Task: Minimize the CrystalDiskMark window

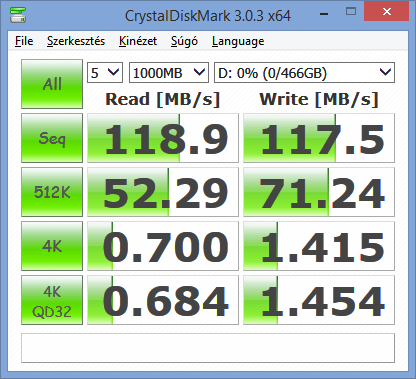Action: pyautogui.click(x=324, y=14)
